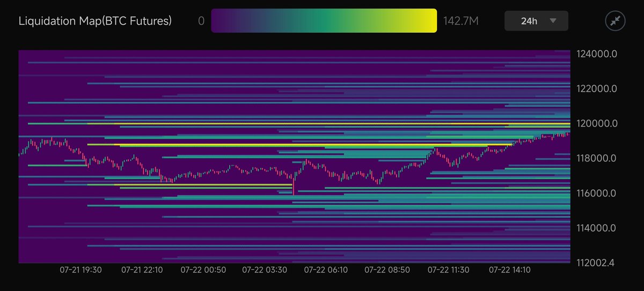The height and width of the screenshot is (291, 644).
Task: Click the 122000.0 price axis label
Action: coord(596,88)
